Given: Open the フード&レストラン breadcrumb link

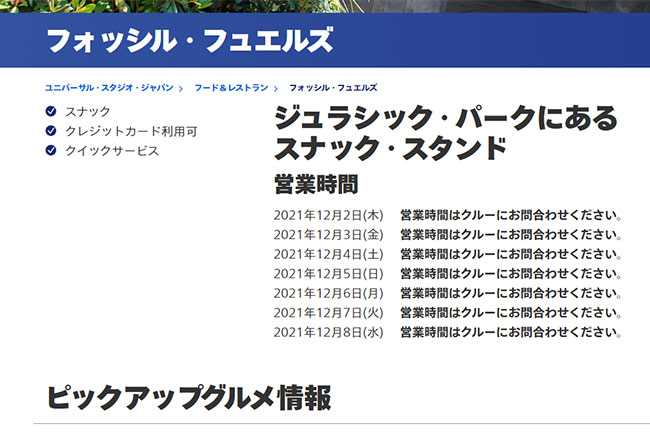Looking at the screenshot, I should (x=231, y=88).
